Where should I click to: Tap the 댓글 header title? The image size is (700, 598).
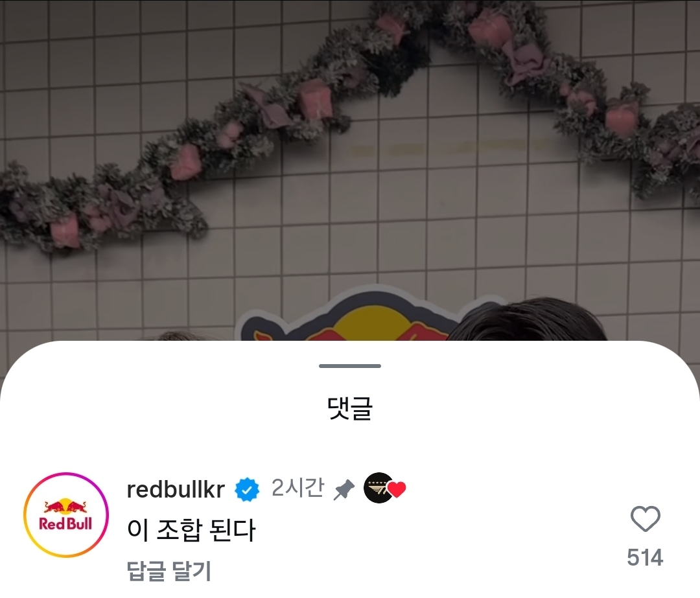click(350, 408)
